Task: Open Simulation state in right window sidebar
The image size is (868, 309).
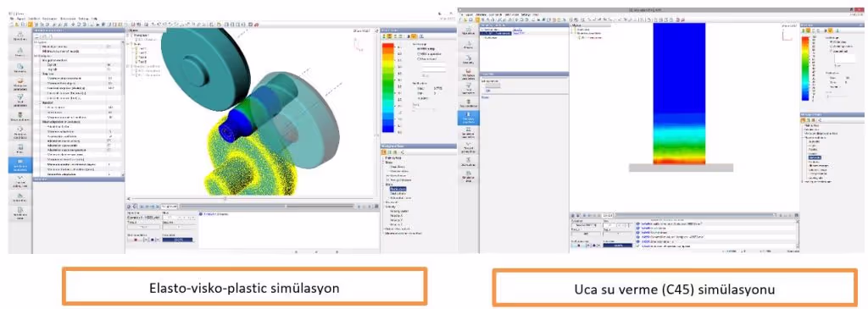Action: (x=468, y=176)
